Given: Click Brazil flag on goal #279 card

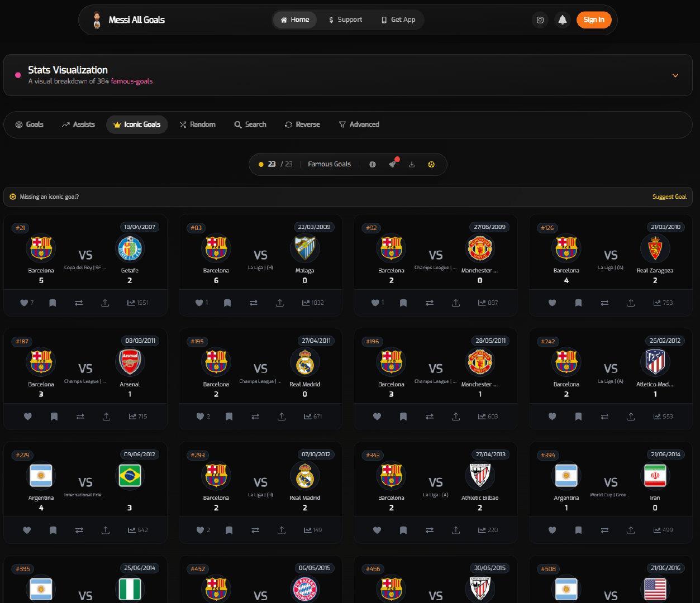Looking at the screenshot, I should coord(130,476).
